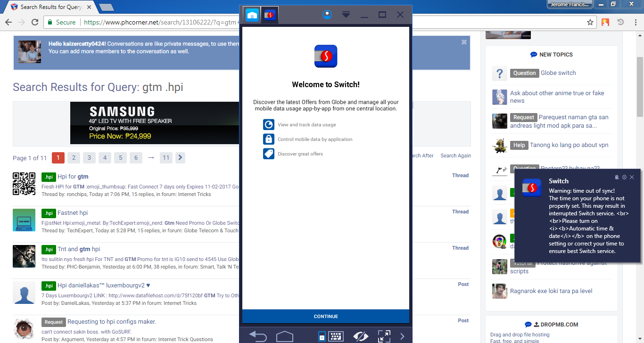Click CONTINUE on Switch welcome screen
The height and width of the screenshot is (343, 644).
pyautogui.click(x=326, y=316)
